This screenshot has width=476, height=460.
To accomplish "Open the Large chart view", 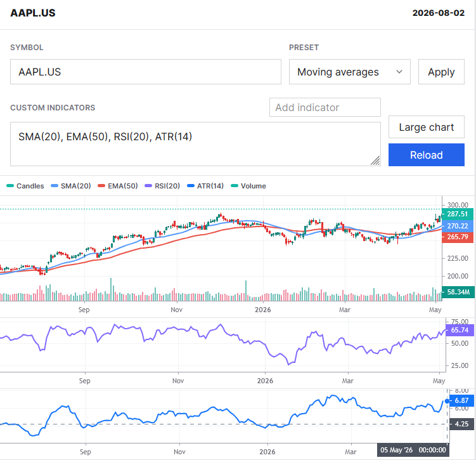I will pyautogui.click(x=426, y=127).
